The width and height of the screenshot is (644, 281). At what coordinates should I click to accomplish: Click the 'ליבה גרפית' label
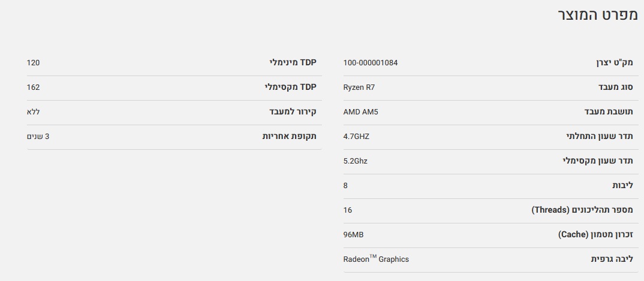612,259
